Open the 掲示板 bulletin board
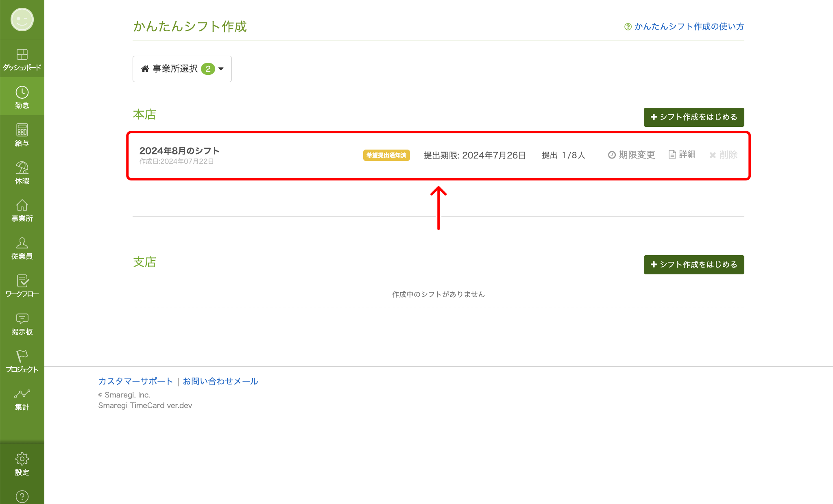Screen dimensions: 833x504 [x=22, y=324]
